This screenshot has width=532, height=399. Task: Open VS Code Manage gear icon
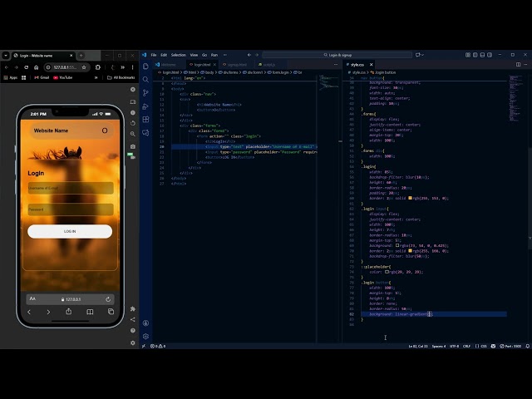point(145,336)
